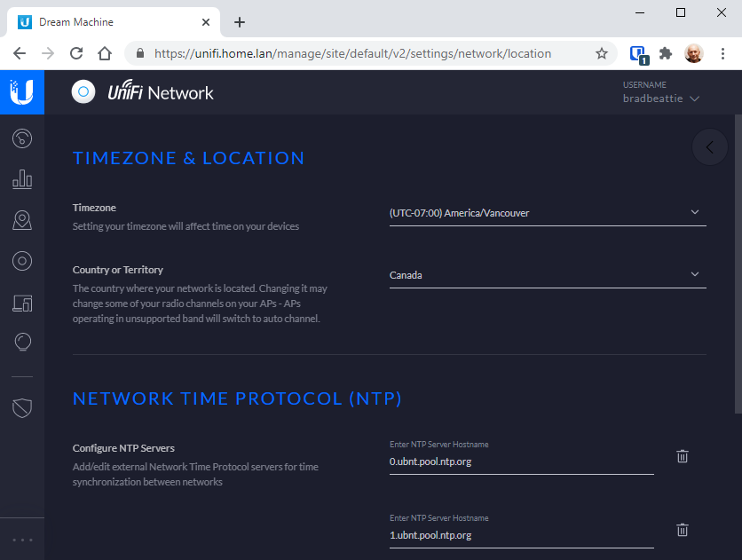
Task: Click the Country or Territory label
Action: 118,270
